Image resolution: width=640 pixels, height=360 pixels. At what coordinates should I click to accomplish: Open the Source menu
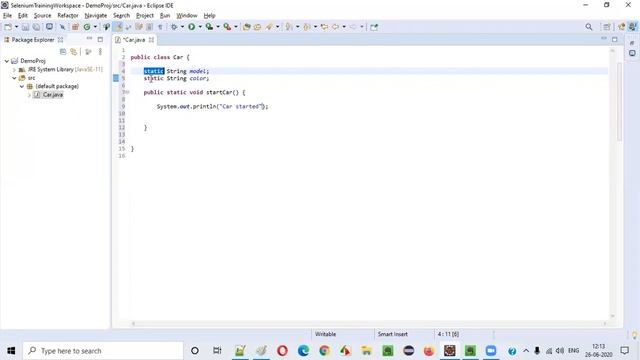[x=42, y=16]
